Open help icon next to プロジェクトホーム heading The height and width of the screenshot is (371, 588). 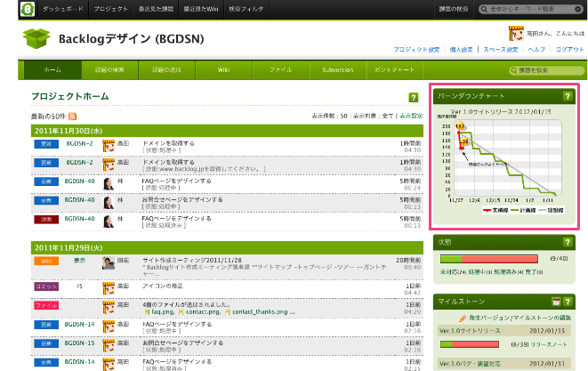(414, 98)
